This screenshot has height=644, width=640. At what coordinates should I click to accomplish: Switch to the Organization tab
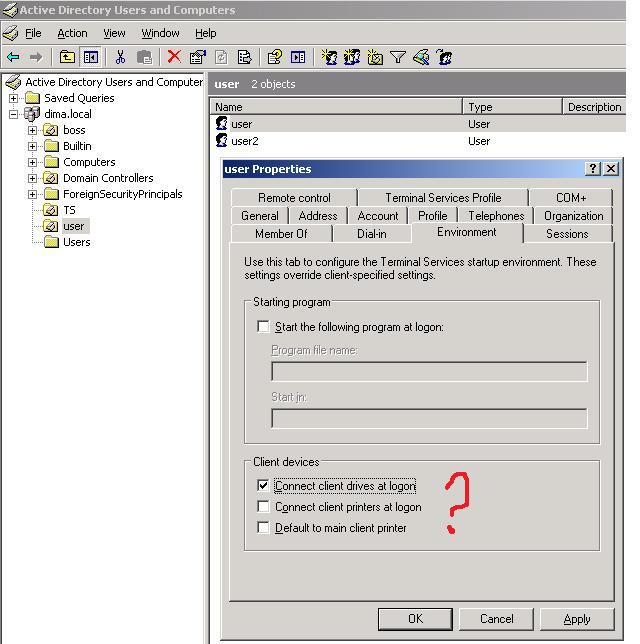[x=573, y=216]
